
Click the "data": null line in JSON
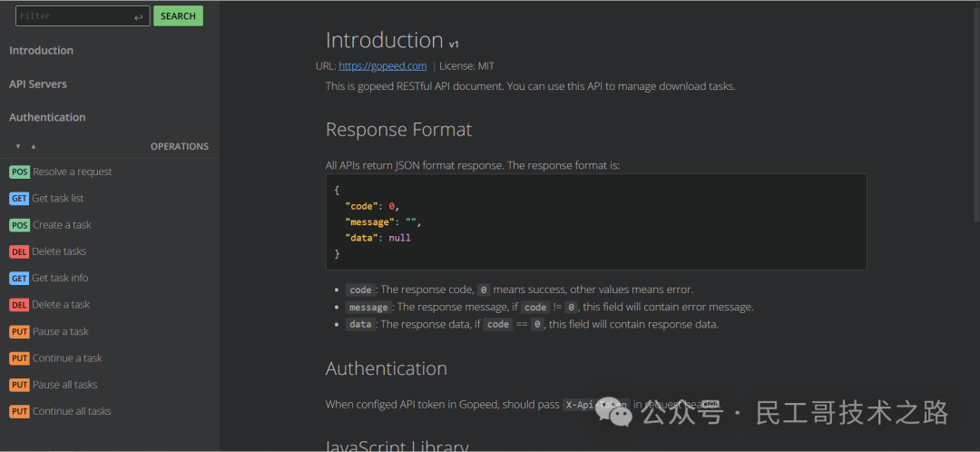point(377,238)
